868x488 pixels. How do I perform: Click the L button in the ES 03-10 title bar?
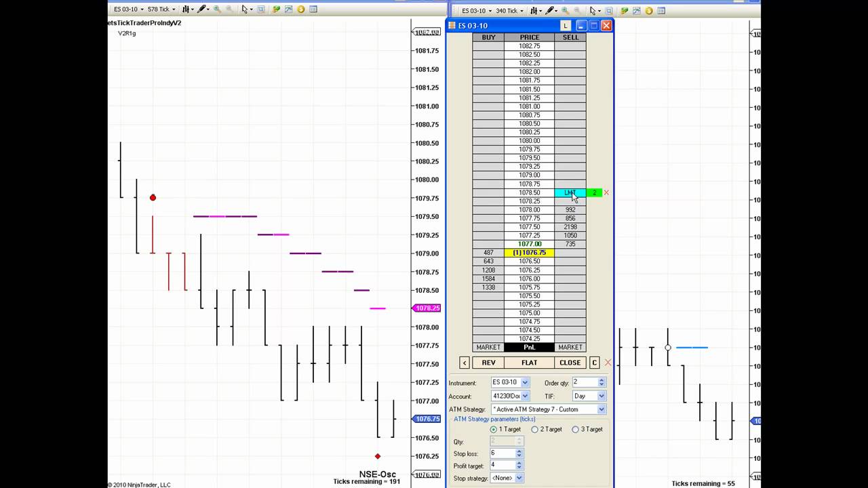point(566,26)
